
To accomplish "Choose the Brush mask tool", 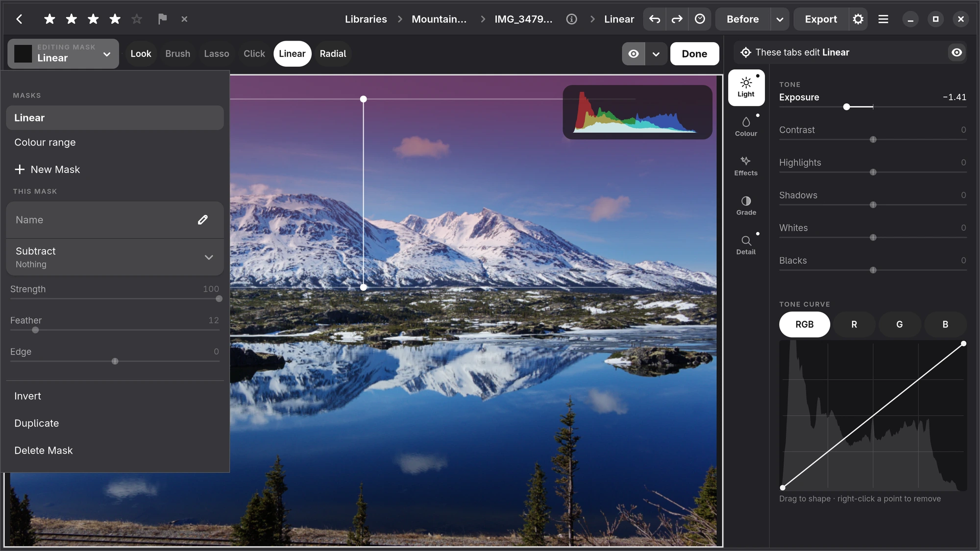I will pyautogui.click(x=177, y=54).
